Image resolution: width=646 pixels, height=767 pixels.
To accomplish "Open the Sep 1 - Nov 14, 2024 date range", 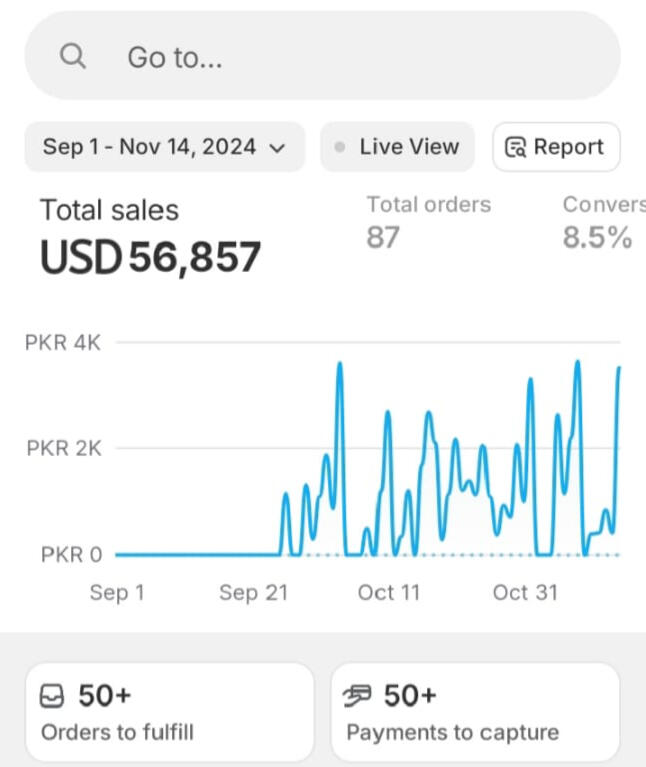I will pos(150,147).
